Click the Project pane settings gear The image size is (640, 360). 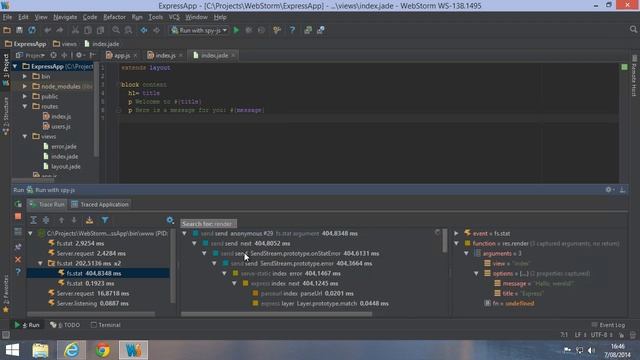80,55
